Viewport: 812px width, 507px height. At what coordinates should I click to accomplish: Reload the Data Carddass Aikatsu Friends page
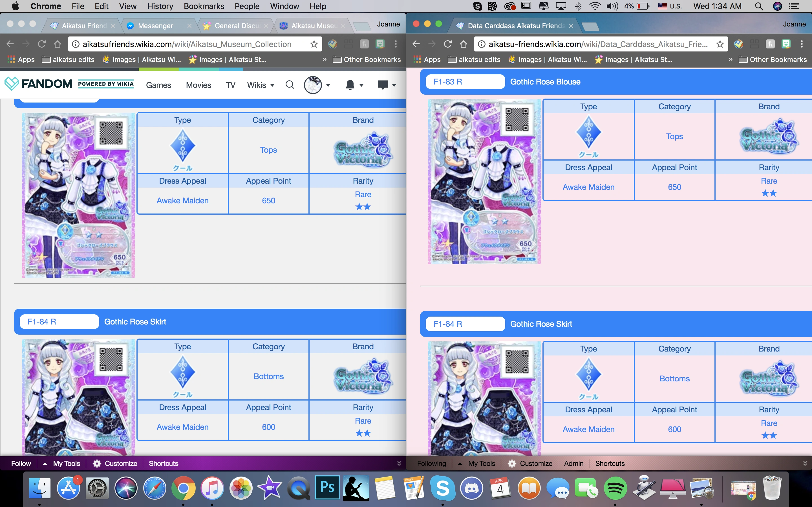coord(448,44)
